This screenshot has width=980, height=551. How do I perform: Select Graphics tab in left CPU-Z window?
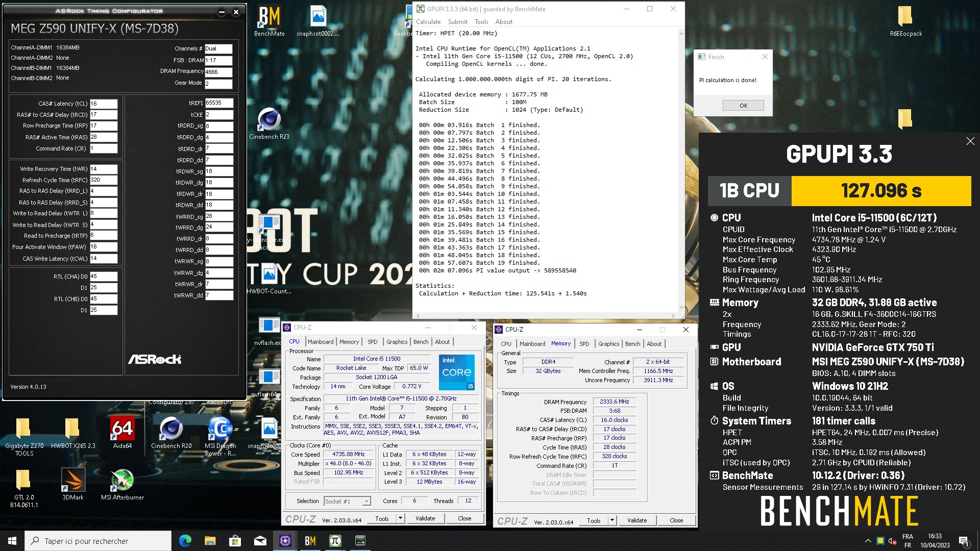pos(397,342)
